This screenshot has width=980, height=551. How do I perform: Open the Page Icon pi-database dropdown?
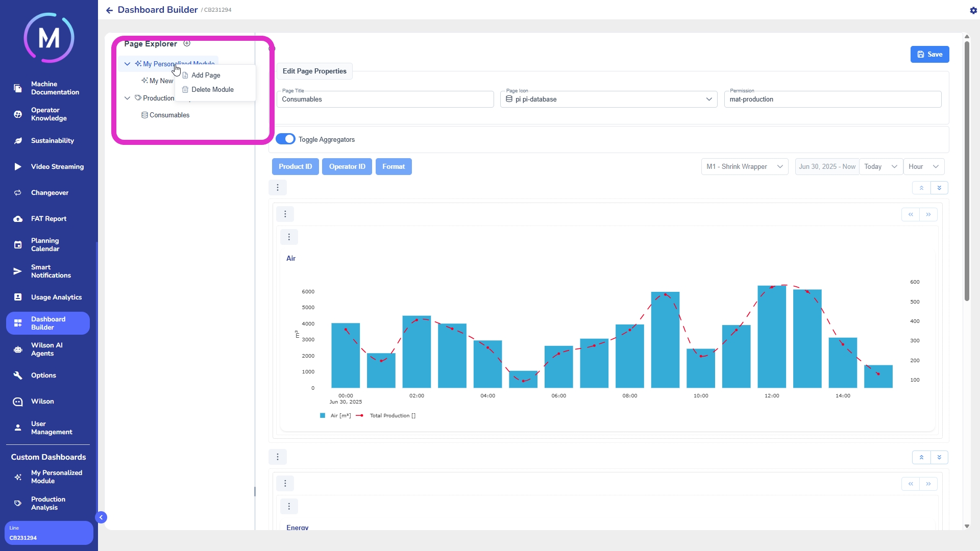coord(608,99)
